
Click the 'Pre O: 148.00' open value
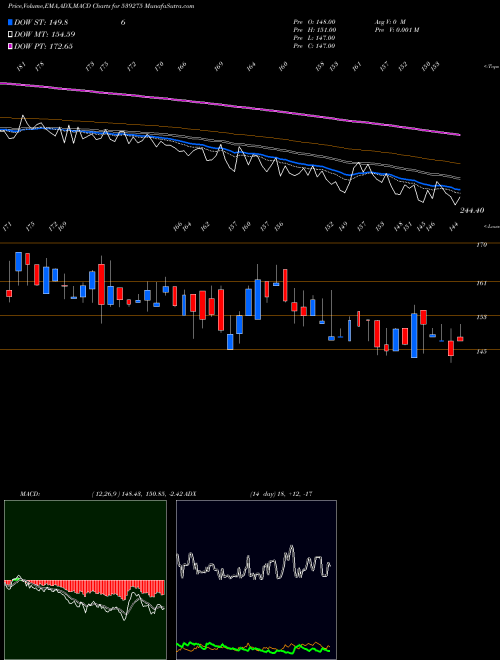tap(314, 22)
